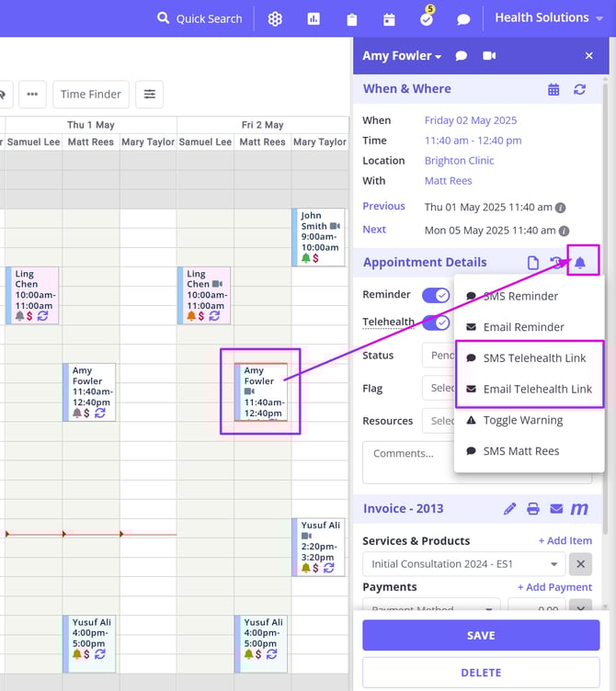
Task: Toggle the Telehealth switch
Action: coord(435,323)
